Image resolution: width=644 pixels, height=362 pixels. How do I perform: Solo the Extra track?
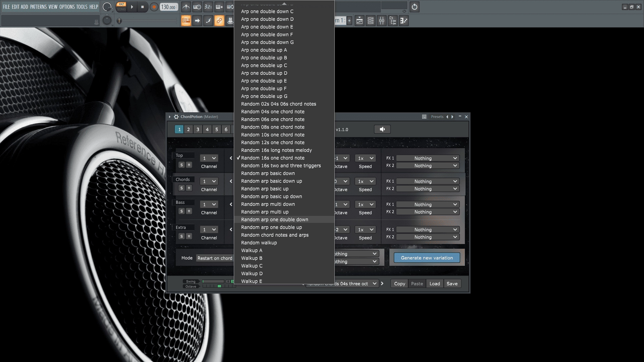pyautogui.click(x=181, y=236)
